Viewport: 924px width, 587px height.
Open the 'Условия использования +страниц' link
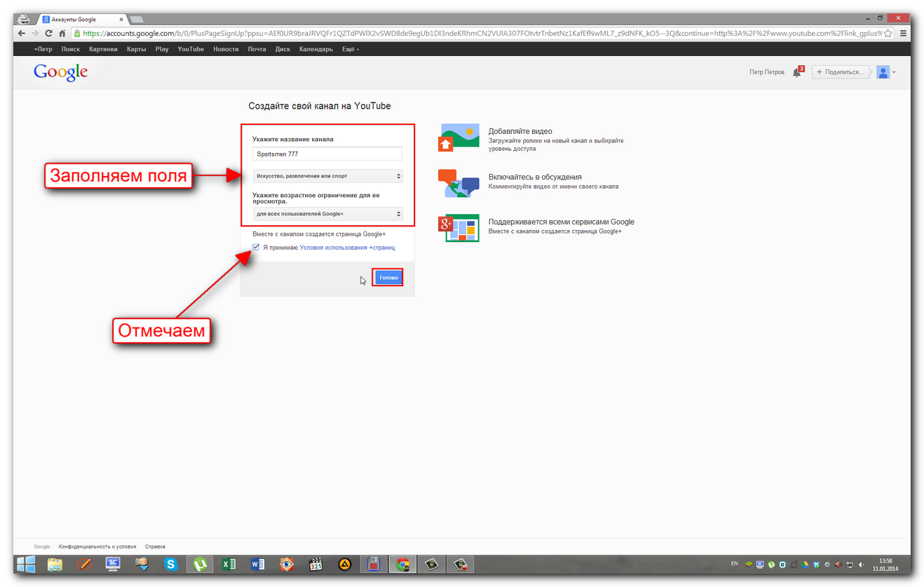tap(347, 248)
